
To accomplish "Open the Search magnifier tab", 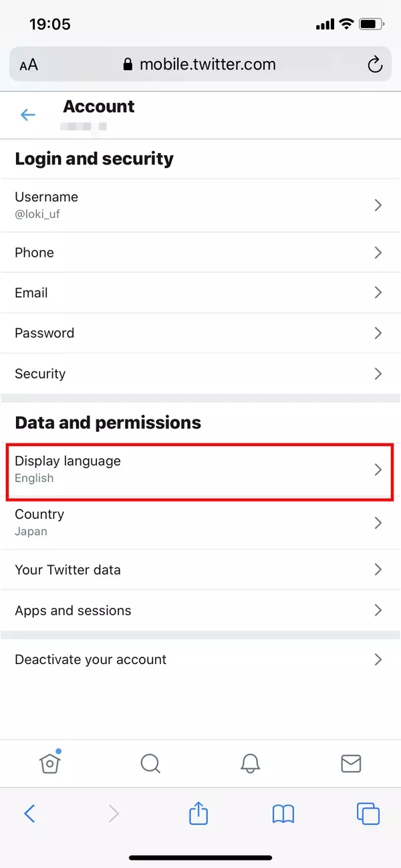I will click(x=150, y=763).
